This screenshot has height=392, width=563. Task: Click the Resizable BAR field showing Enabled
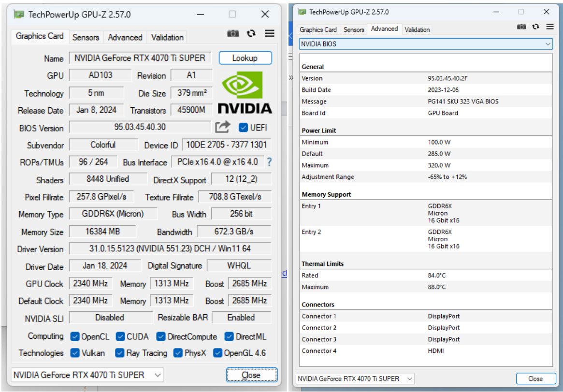[241, 318]
